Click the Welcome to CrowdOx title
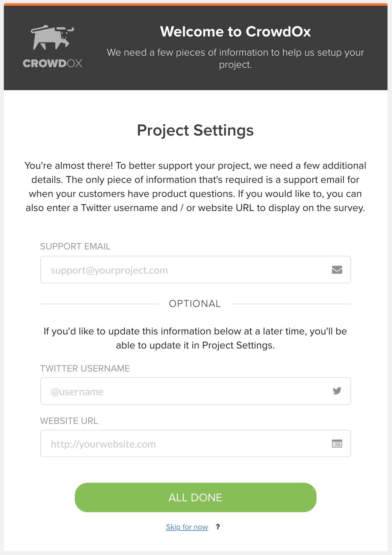 click(x=236, y=32)
